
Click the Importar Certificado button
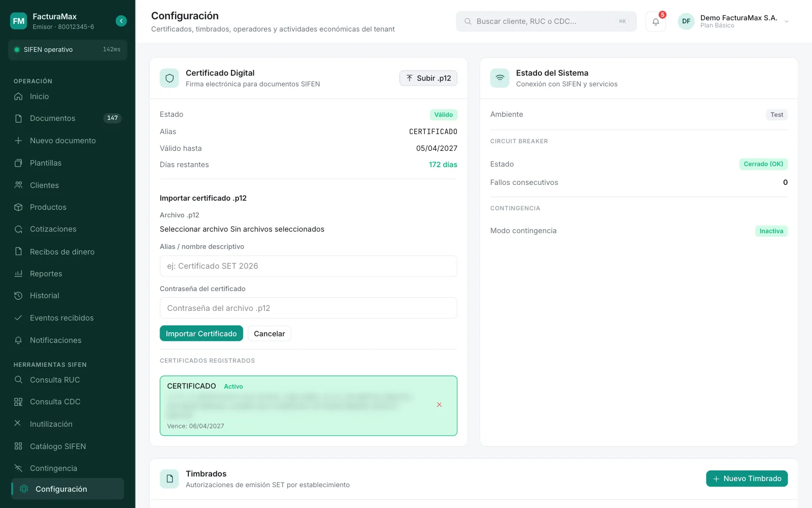click(201, 334)
